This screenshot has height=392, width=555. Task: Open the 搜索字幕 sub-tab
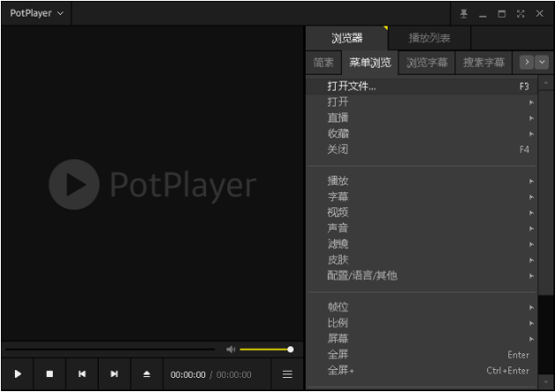pos(483,63)
